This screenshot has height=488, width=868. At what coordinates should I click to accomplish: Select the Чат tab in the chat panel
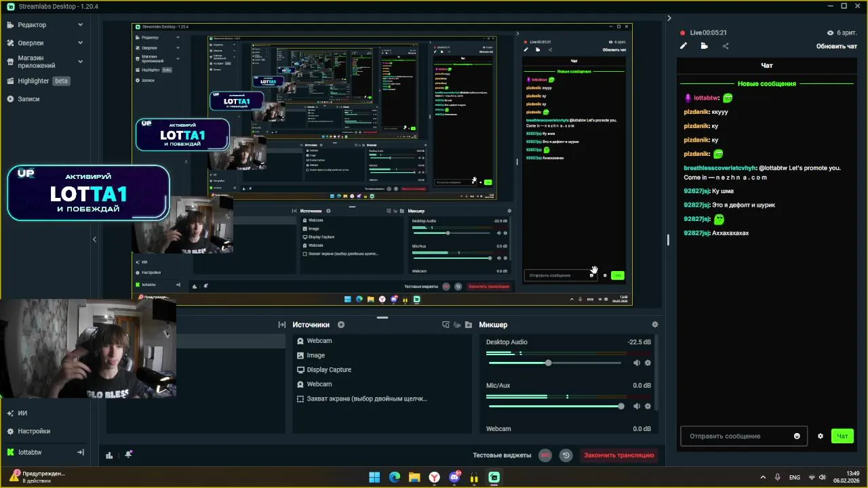pyautogui.click(x=767, y=65)
